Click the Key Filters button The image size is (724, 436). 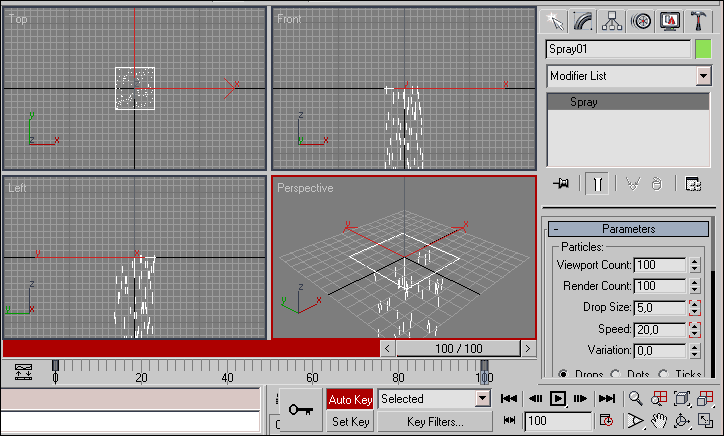pyautogui.click(x=435, y=422)
